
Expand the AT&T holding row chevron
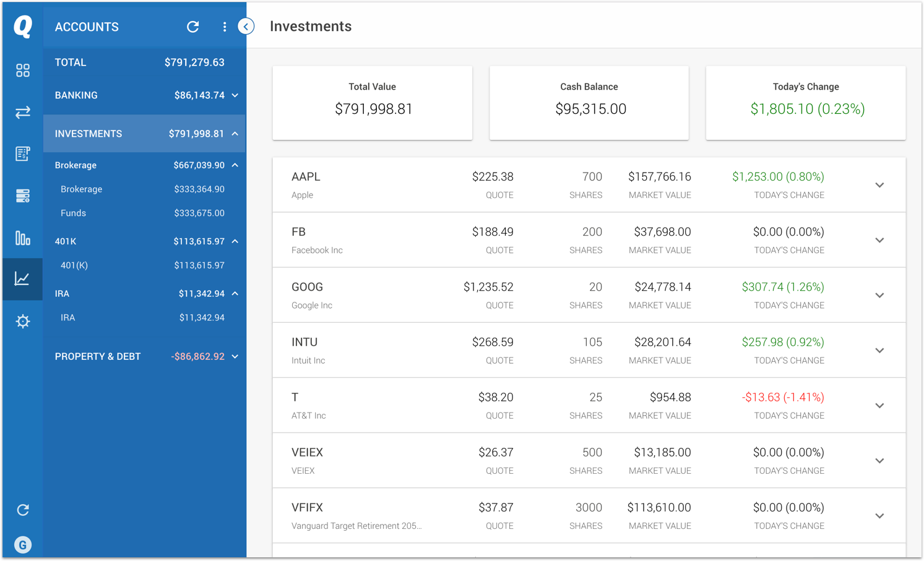(879, 406)
